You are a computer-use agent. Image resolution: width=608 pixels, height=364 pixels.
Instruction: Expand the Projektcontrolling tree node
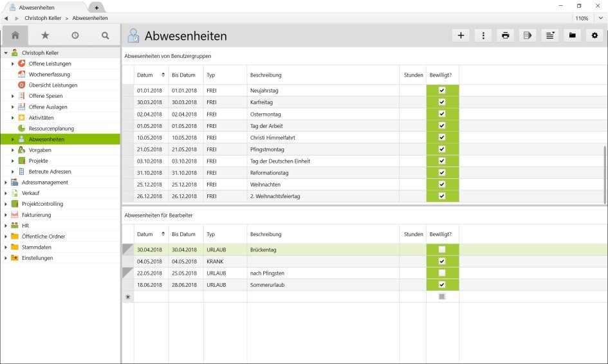6,204
